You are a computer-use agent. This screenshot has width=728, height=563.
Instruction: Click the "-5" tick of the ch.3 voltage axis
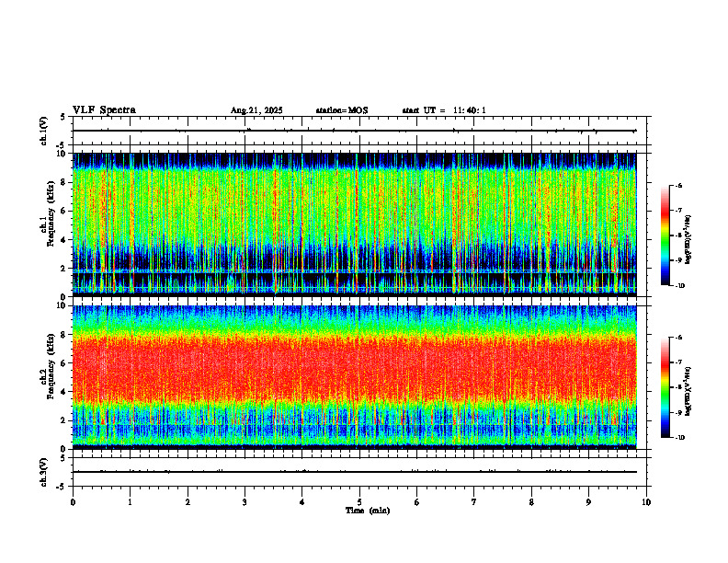[62, 487]
